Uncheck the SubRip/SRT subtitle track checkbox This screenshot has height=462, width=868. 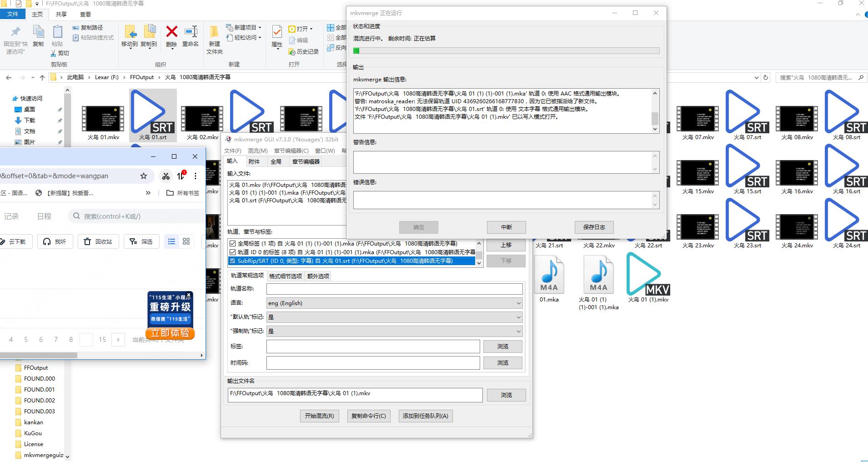click(x=233, y=261)
